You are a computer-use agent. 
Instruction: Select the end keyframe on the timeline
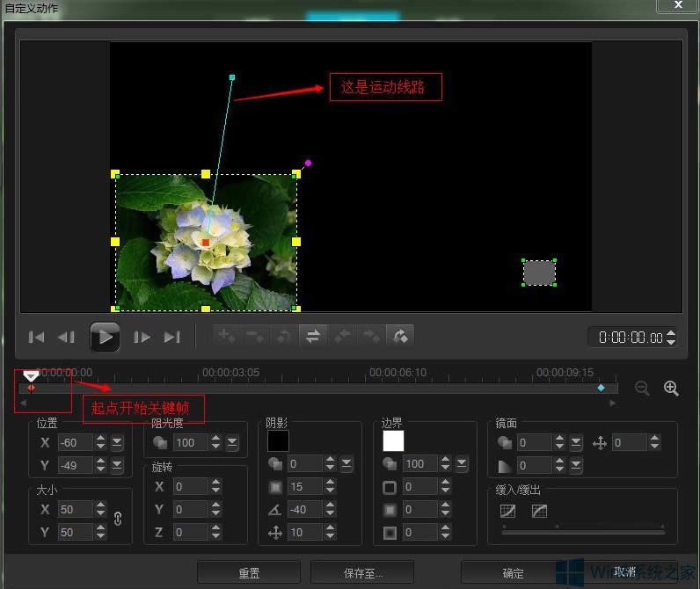point(602,388)
